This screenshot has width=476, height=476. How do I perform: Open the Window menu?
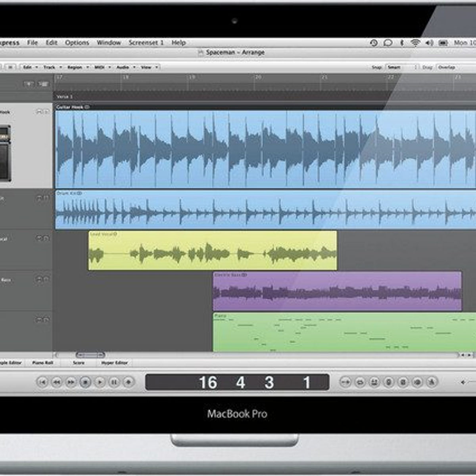(109, 43)
